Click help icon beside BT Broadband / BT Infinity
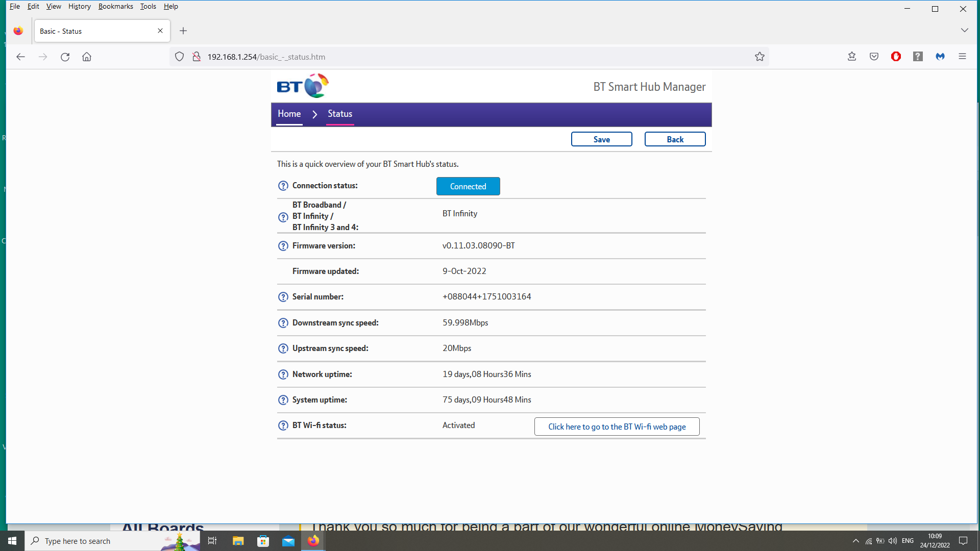The height and width of the screenshot is (551, 980). (x=283, y=217)
